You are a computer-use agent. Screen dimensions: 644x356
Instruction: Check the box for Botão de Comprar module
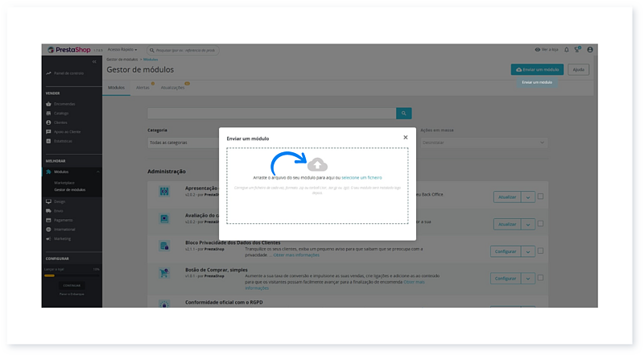pos(540,279)
